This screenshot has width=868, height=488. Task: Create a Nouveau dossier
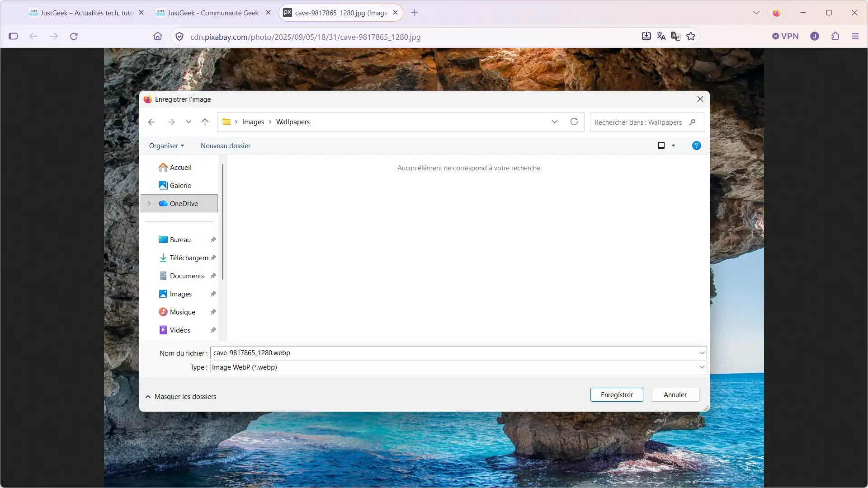226,146
